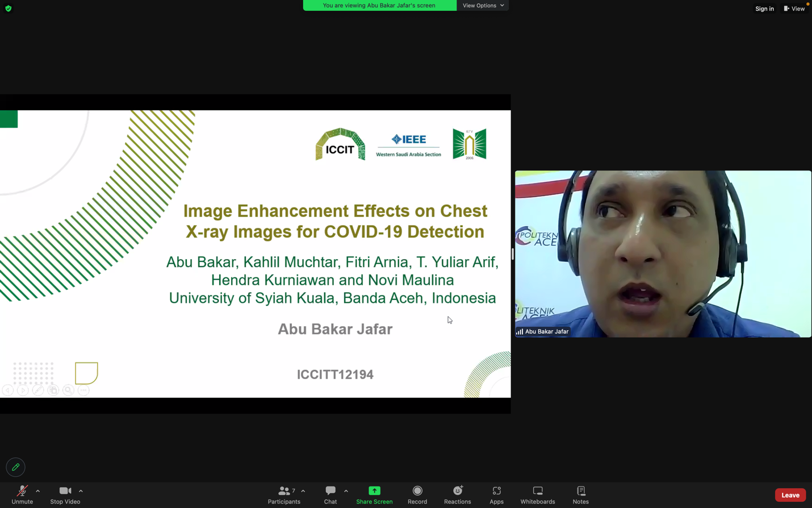Image resolution: width=812 pixels, height=508 pixels.
Task: Click the Sign in link
Action: (x=764, y=9)
